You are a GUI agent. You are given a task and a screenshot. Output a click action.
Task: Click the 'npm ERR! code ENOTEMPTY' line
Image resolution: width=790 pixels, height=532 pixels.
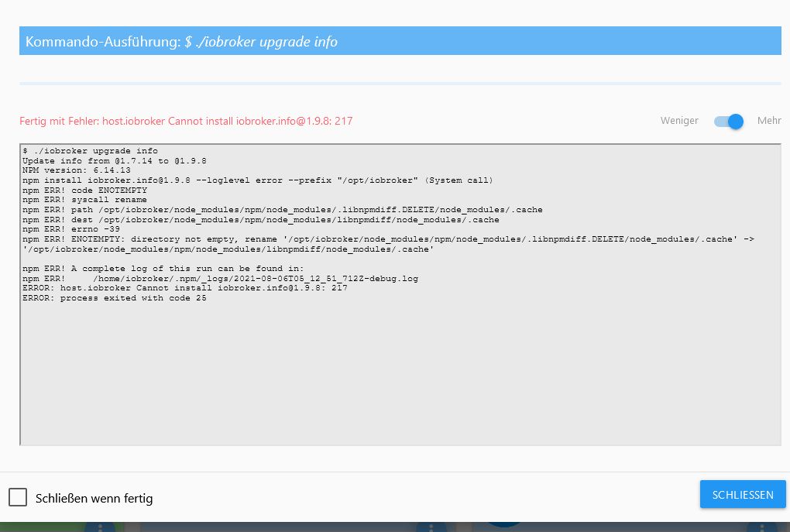(x=84, y=190)
